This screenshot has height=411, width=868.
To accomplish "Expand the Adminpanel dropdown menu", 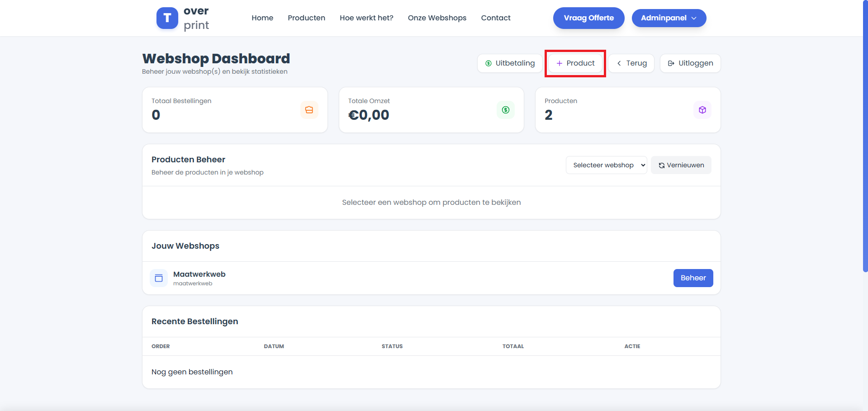I will pyautogui.click(x=664, y=18).
